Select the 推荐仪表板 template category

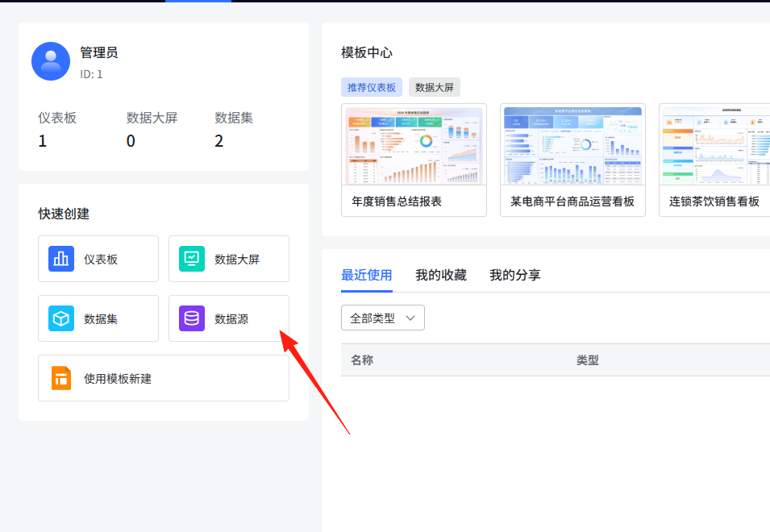371,87
